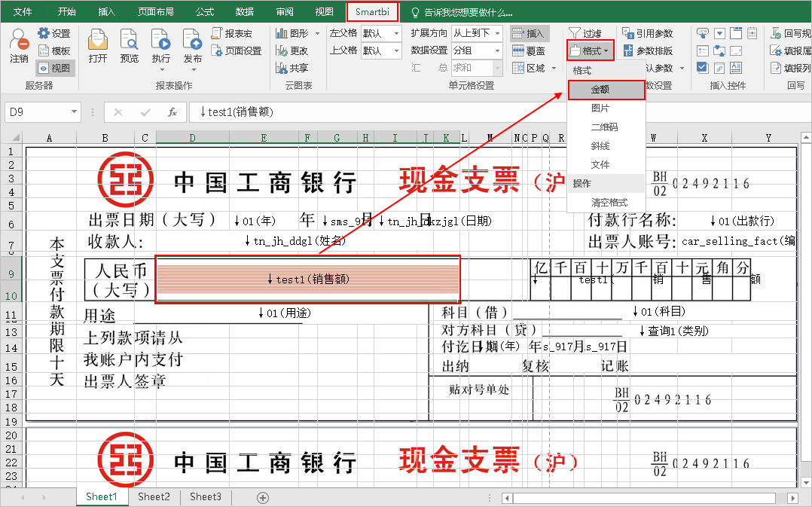Viewport: 812px width, 507px height.
Task: Open the 格式 format dropdown button
Action: (591, 50)
